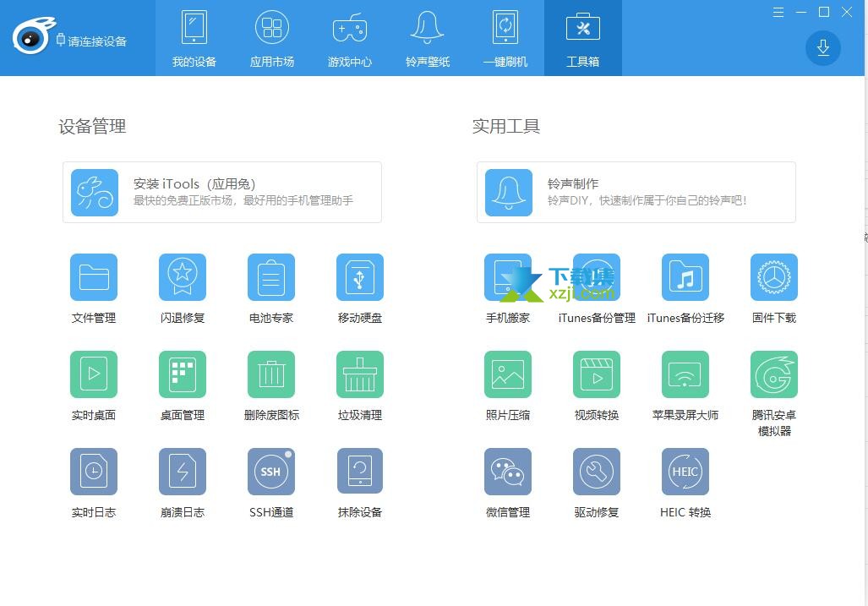Open the 手机搬家 phone transfer tool
Image resolution: width=868 pixels, height=606 pixels.
pyautogui.click(x=508, y=277)
